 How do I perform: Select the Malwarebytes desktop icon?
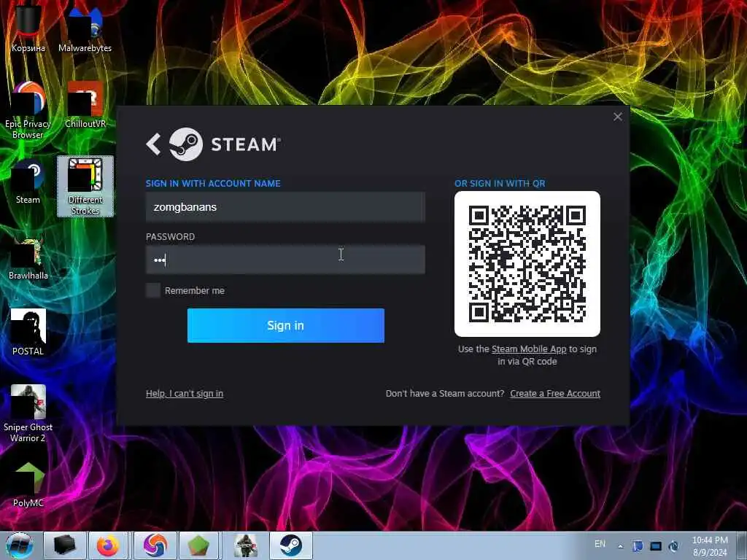[x=85, y=28]
